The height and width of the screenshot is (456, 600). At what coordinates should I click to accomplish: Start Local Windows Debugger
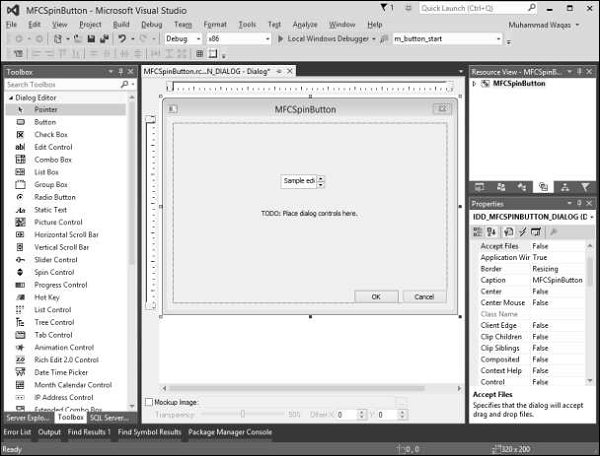pyautogui.click(x=326, y=39)
